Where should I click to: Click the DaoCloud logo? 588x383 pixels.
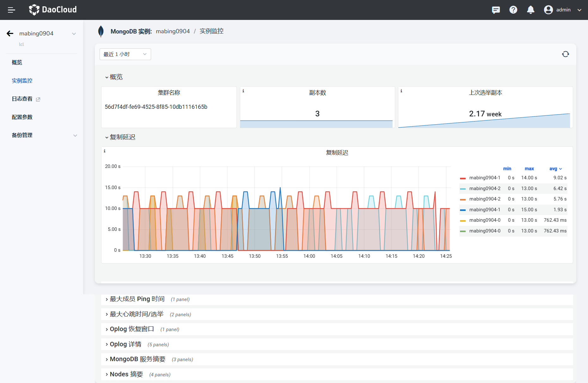point(53,10)
